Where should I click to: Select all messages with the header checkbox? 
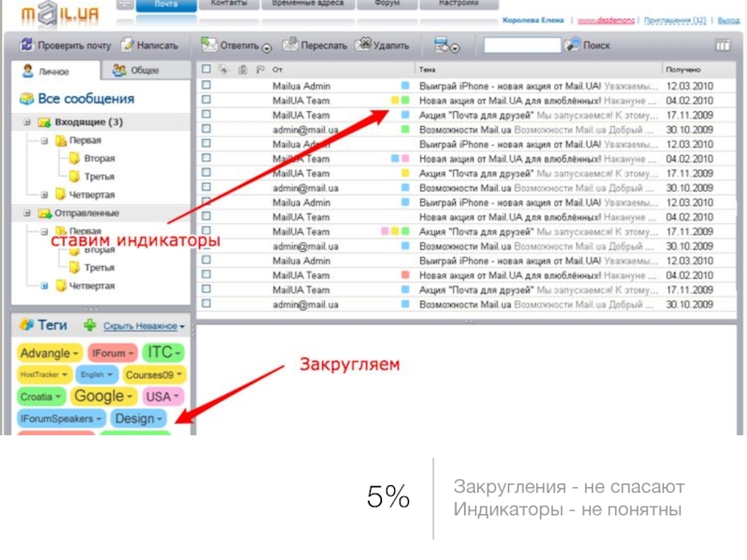pyautogui.click(x=206, y=69)
